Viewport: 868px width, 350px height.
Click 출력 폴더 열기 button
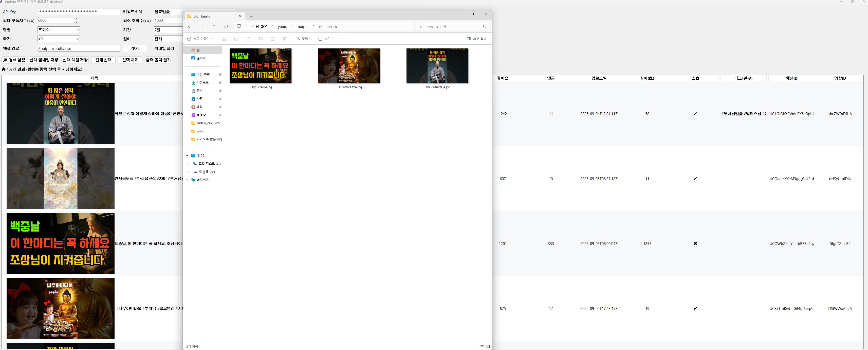158,60
